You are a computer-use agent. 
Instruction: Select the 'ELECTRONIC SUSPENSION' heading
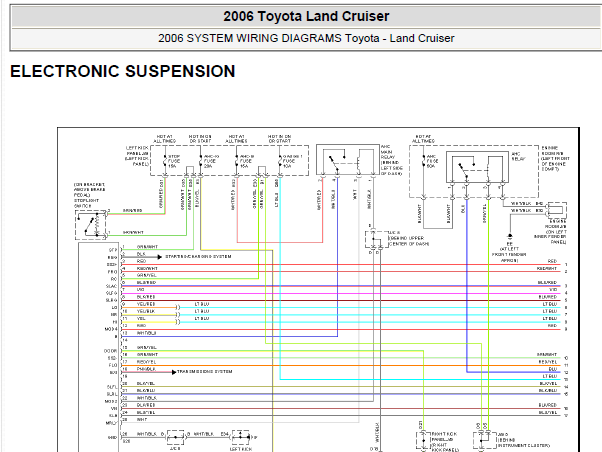(x=122, y=71)
